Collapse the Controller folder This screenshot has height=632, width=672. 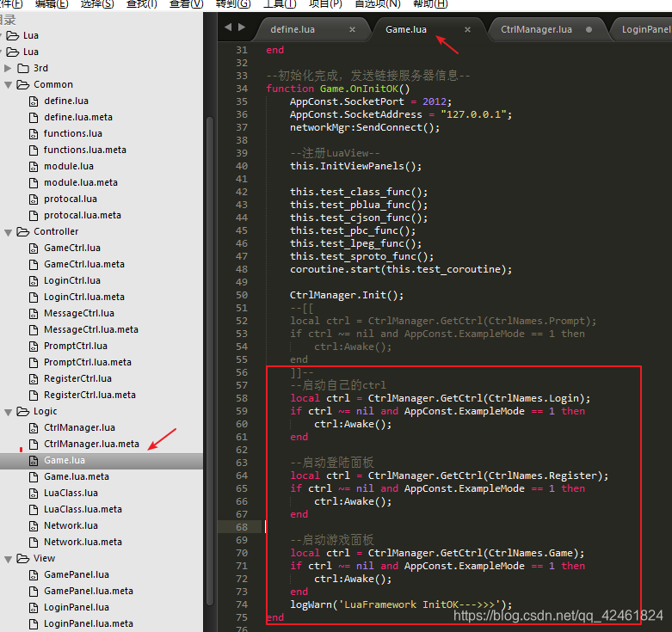[8, 232]
